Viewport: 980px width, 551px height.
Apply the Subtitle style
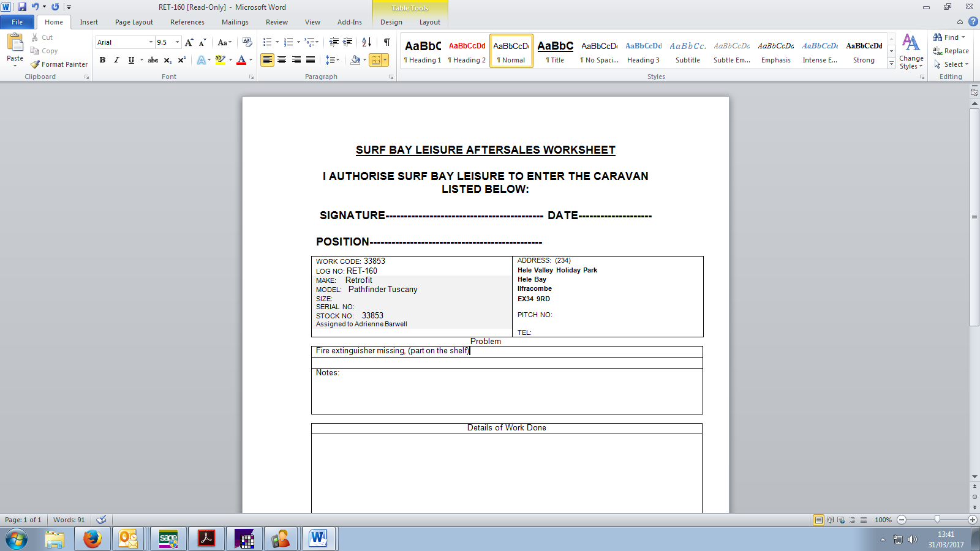click(x=687, y=51)
